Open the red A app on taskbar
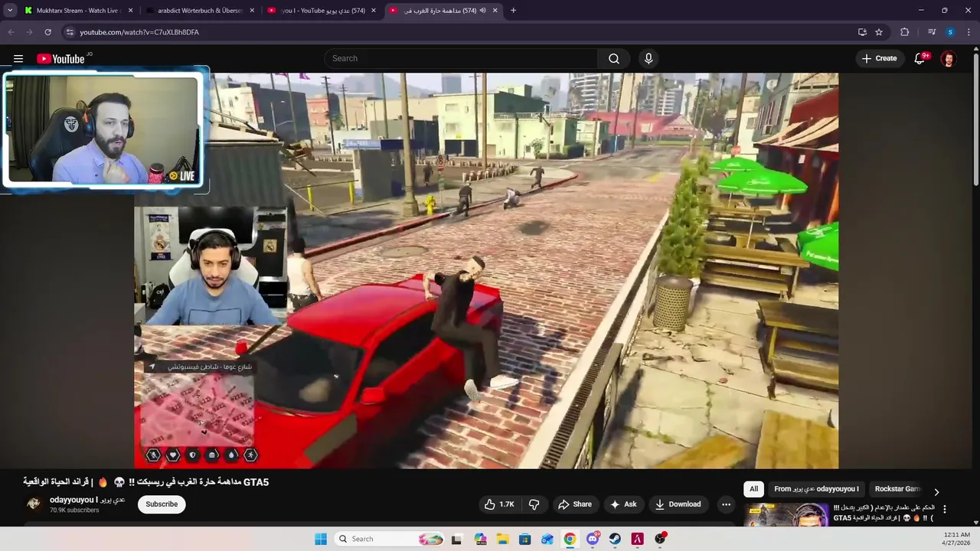The image size is (980, 551). click(637, 539)
